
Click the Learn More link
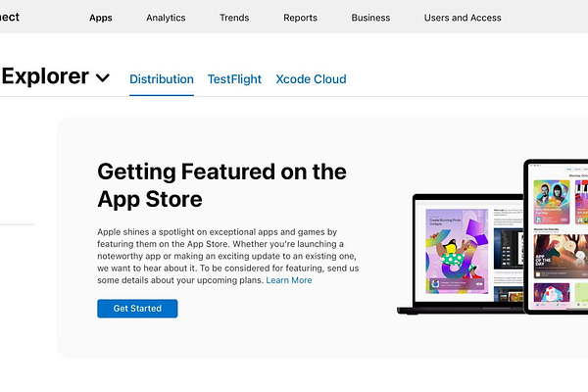click(289, 280)
